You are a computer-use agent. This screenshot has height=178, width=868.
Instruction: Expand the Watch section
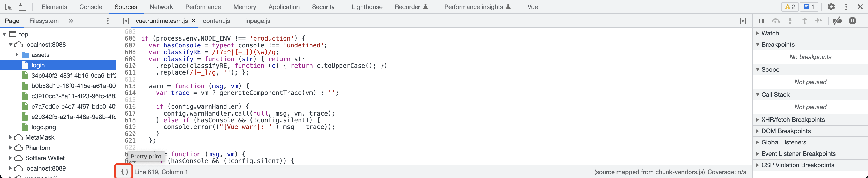pyautogui.click(x=770, y=33)
